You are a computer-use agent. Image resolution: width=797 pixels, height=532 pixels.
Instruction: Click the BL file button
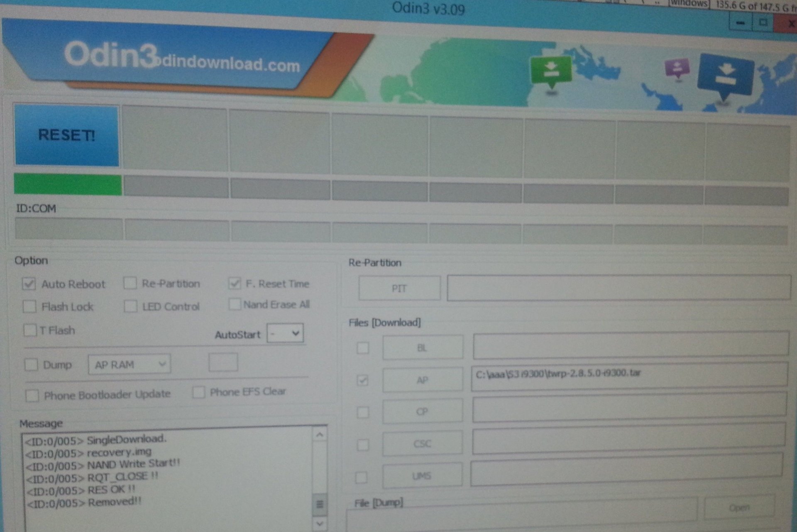pyautogui.click(x=423, y=347)
